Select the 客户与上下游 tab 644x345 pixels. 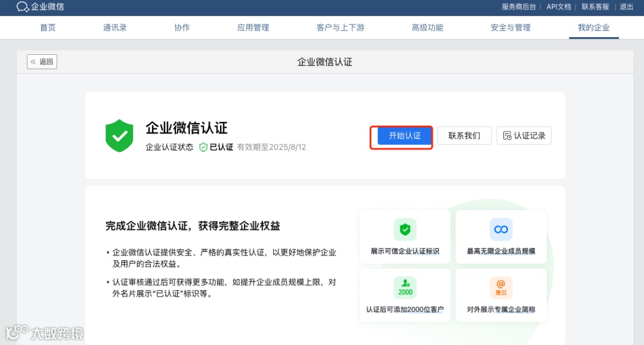(340, 27)
